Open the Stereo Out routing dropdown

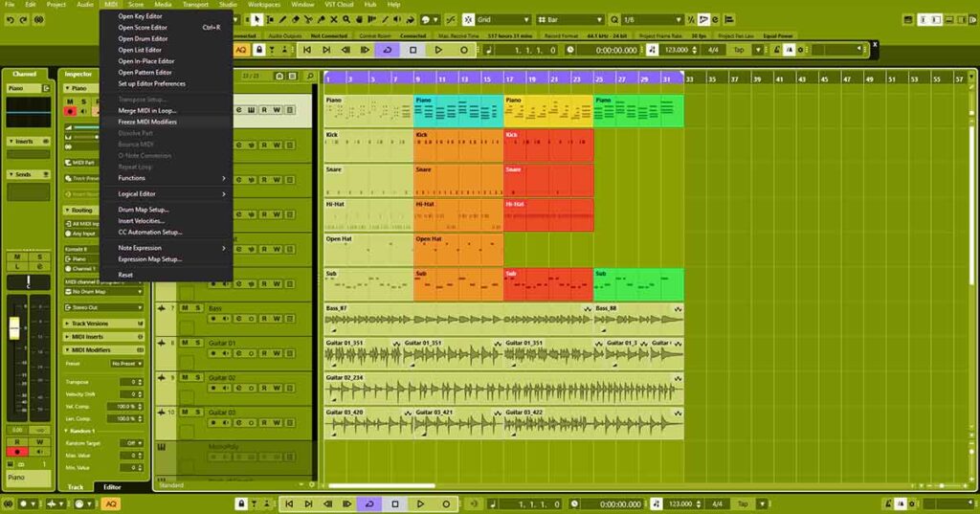click(x=103, y=307)
